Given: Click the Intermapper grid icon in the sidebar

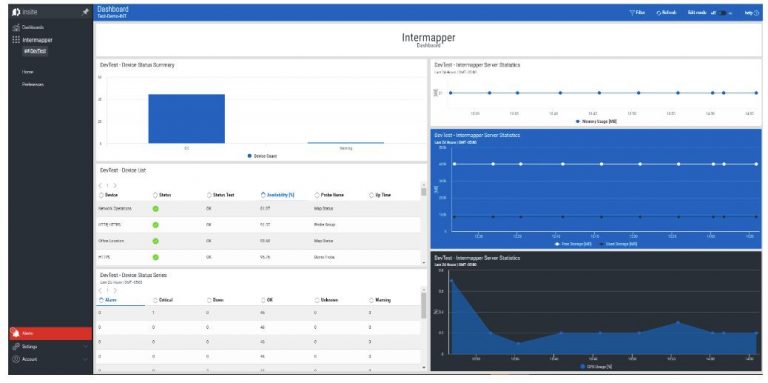Looking at the screenshot, I should pos(16,40).
